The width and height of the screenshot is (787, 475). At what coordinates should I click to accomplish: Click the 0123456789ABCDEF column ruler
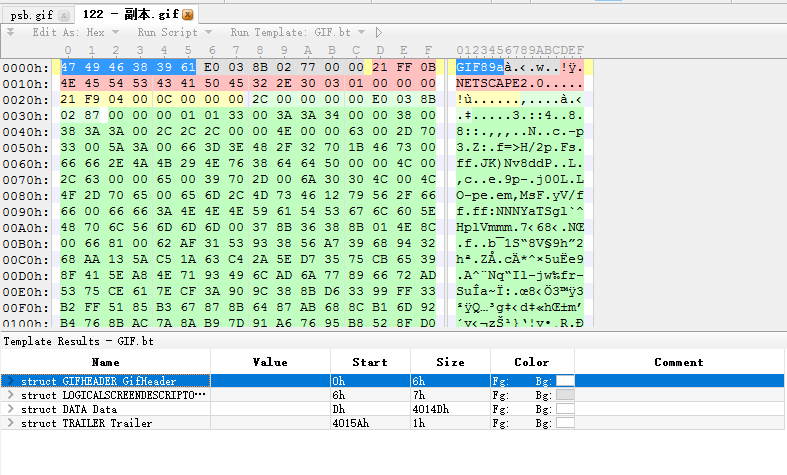click(519, 50)
